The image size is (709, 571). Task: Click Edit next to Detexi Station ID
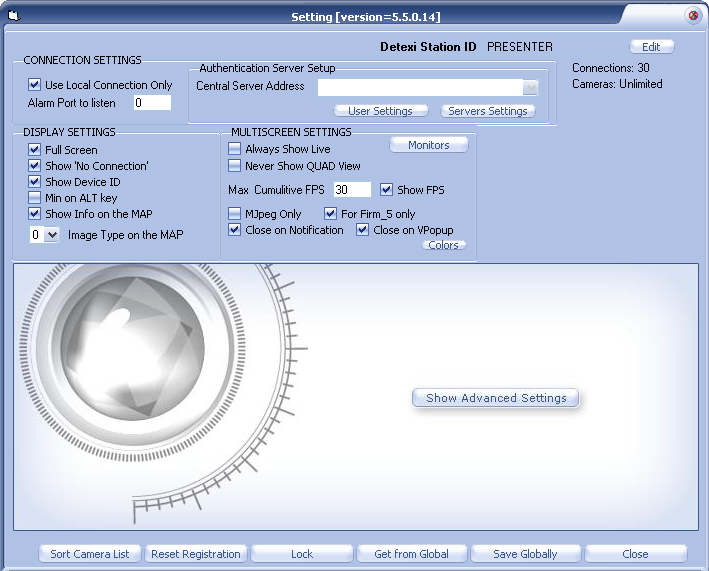click(652, 47)
